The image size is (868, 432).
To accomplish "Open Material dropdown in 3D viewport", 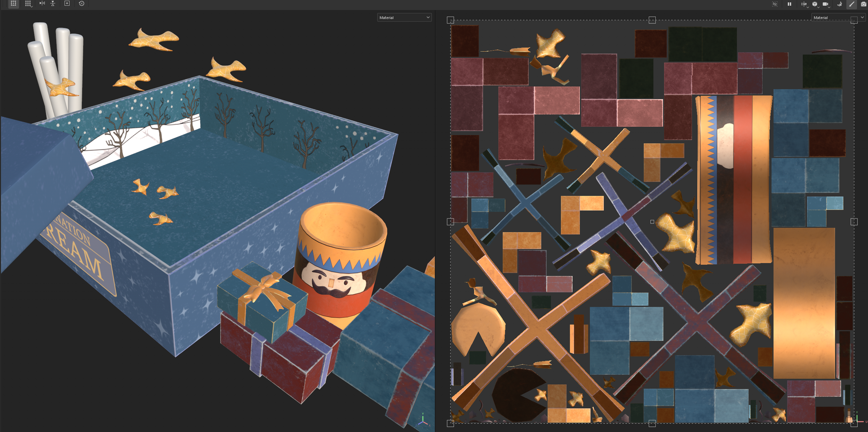I will point(404,17).
